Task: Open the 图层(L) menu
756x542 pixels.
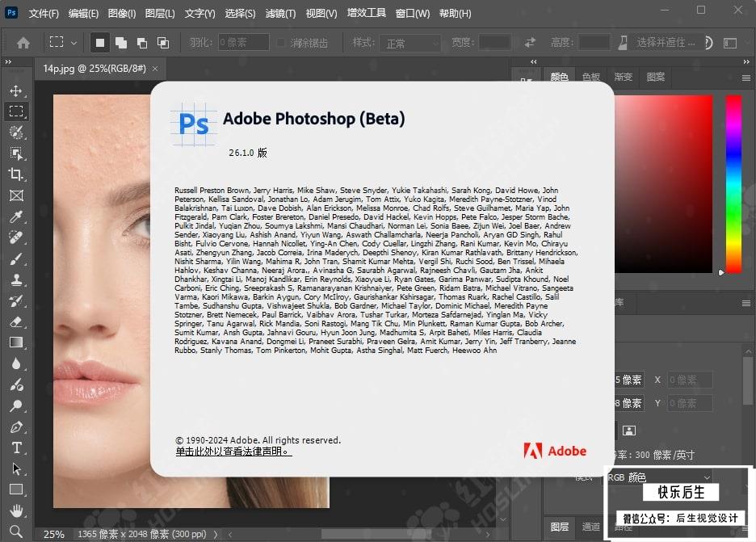Action: point(160,14)
